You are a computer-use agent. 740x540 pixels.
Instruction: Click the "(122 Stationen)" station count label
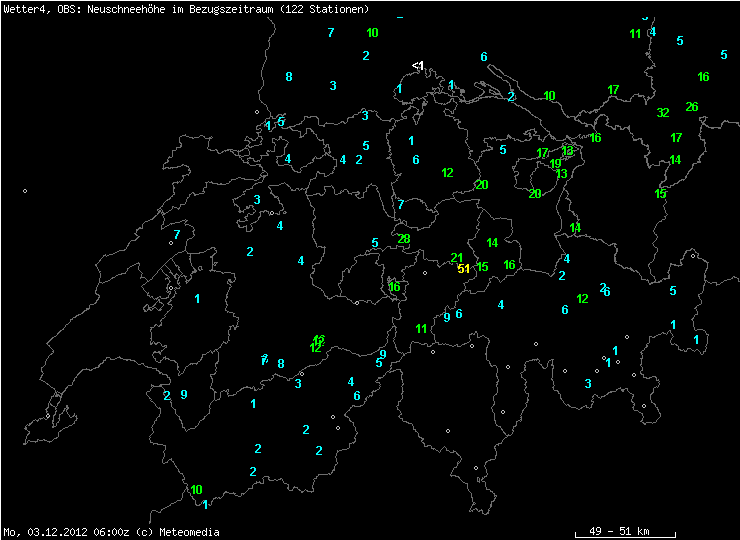pyautogui.click(x=329, y=9)
